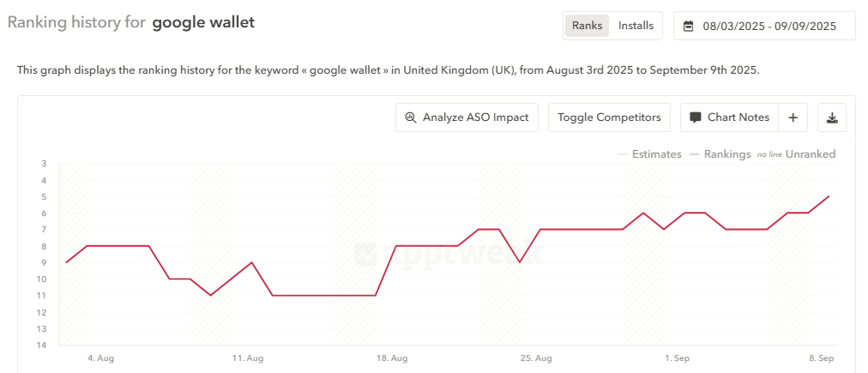The height and width of the screenshot is (373, 868).
Task: Click the Unranked legend label
Action: pos(811,154)
